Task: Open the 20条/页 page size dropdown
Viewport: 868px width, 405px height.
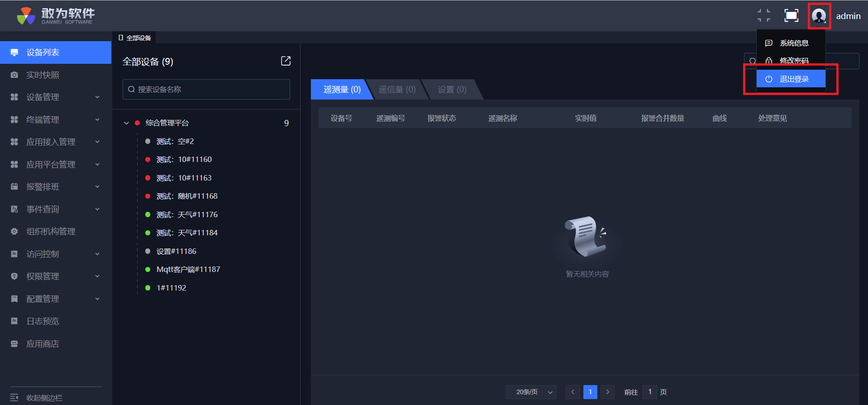Action: point(531,392)
